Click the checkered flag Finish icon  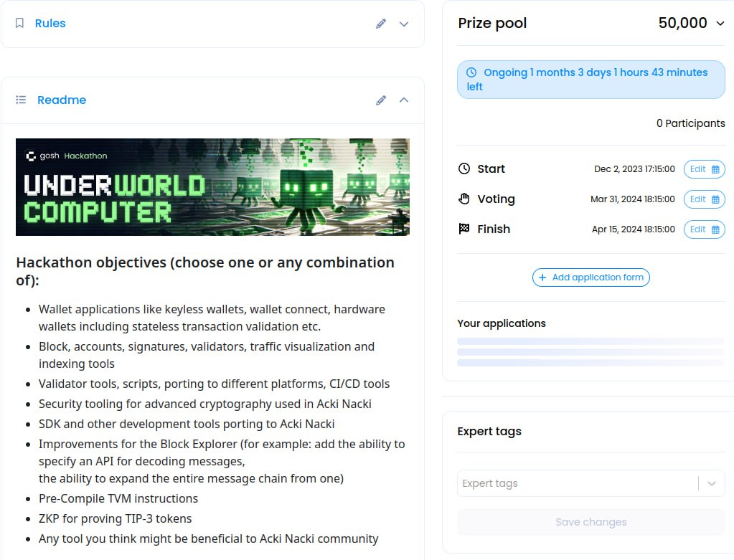point(464,229)
